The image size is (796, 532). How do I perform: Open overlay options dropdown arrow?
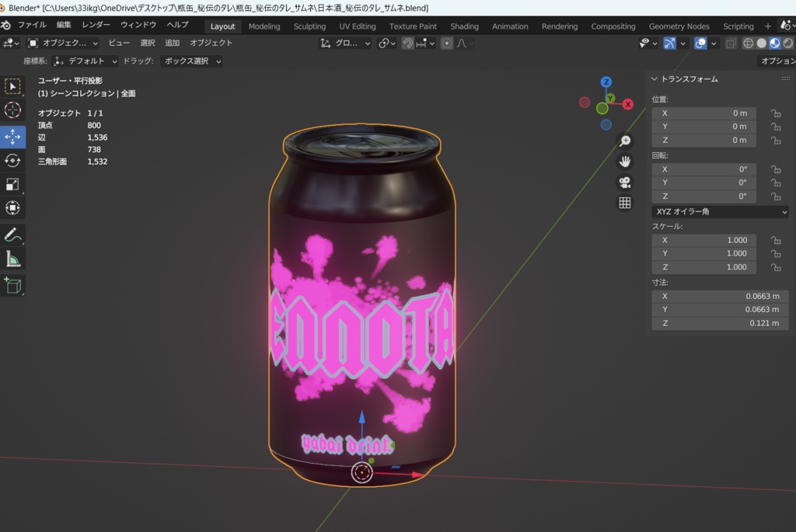714,43
